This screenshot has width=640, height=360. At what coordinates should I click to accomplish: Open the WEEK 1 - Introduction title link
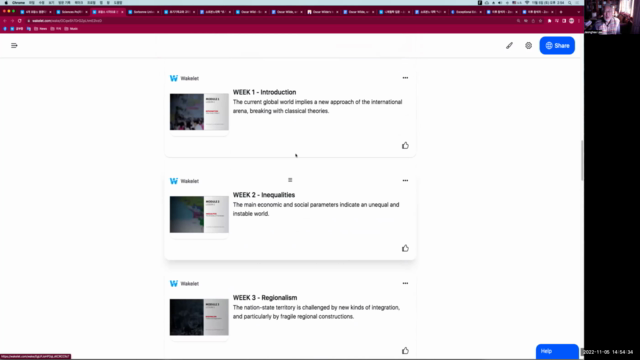click(x=264, y=92)
